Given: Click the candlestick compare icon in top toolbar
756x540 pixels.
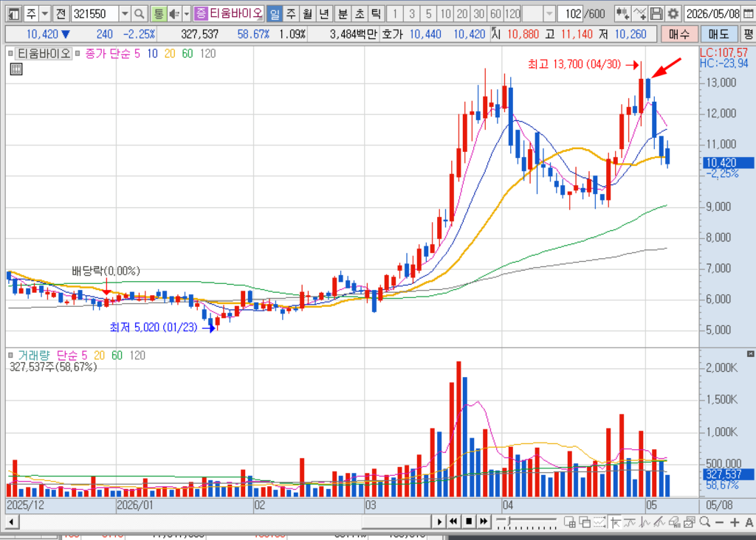Looking at the screenshot, I should (622, 14).
